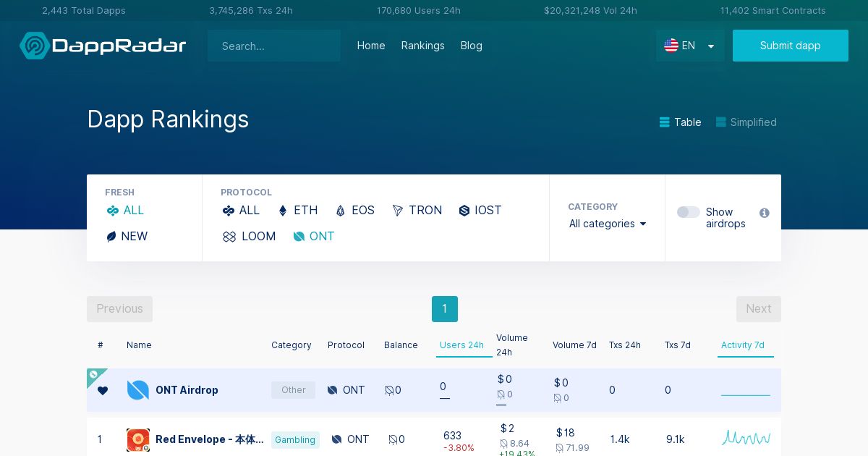Click the DappRadar logo
The image size is (868, 456).
tap(103, 46)
